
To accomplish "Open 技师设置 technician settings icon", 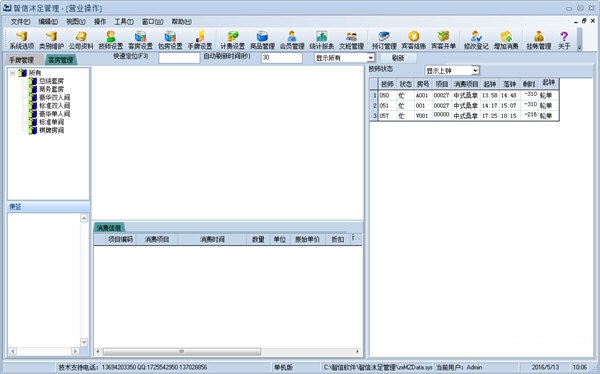I will click(111, 40).
